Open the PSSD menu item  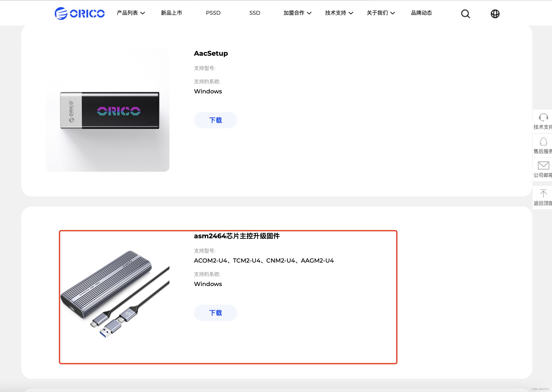[213, 13]
